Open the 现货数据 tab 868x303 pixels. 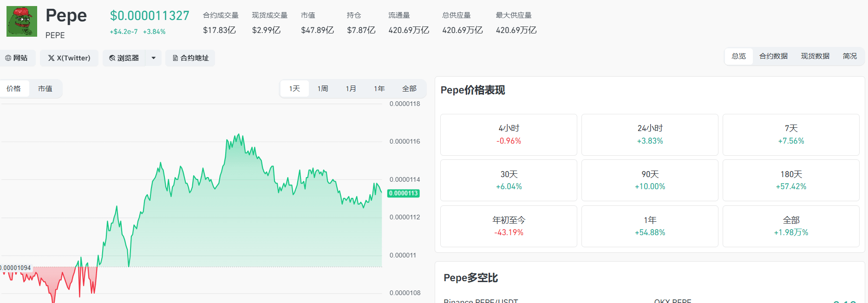tap(815, 56)
